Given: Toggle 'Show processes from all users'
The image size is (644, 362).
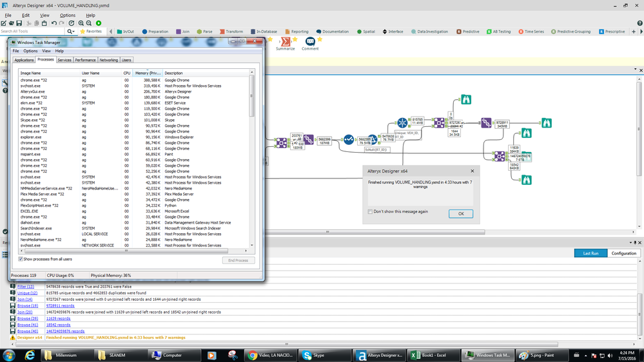Looking at the screenshot, I should [21, 259].
